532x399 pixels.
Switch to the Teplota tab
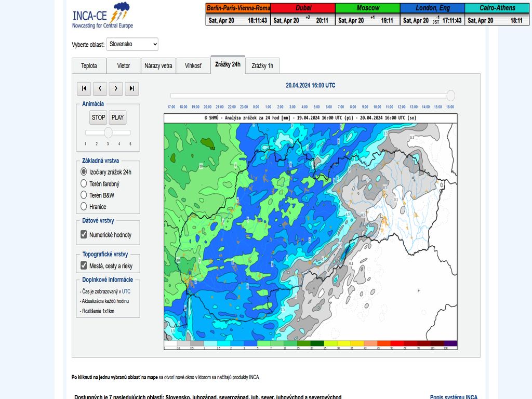89,66
